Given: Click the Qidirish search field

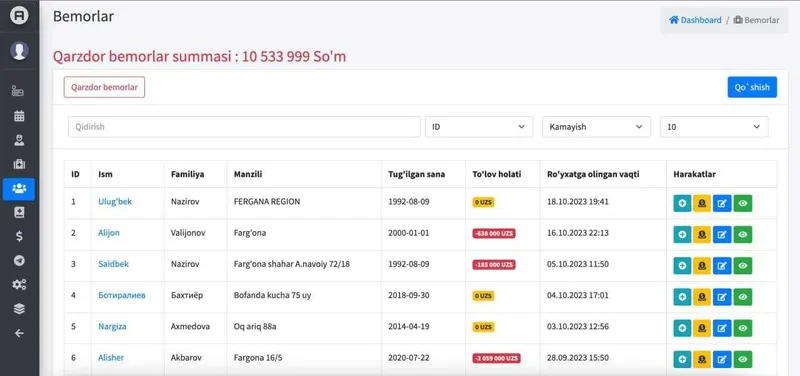Looking at the screenshot, I should pyautogui.click(x=244, y=127).
